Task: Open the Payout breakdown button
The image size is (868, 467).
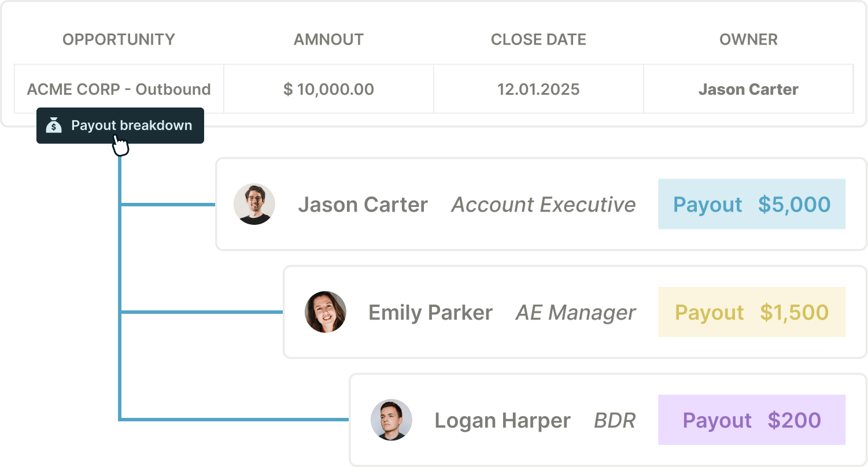Action: click(120, 125)
